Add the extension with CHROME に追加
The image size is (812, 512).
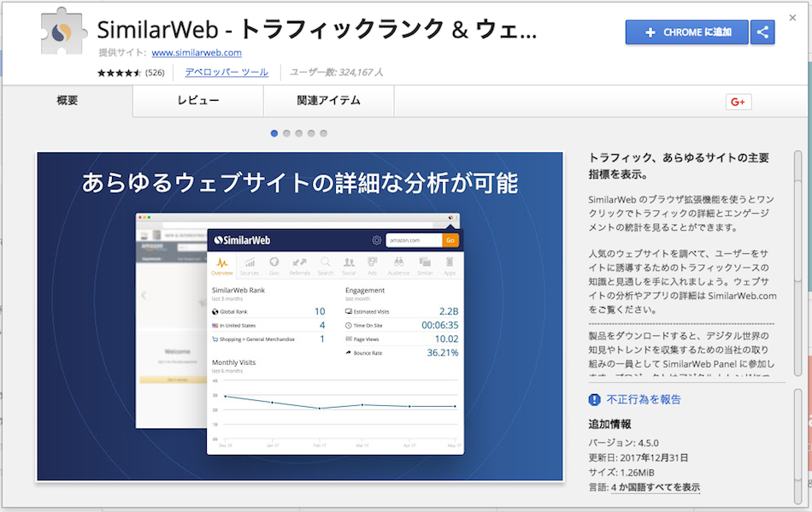point(686,32)
